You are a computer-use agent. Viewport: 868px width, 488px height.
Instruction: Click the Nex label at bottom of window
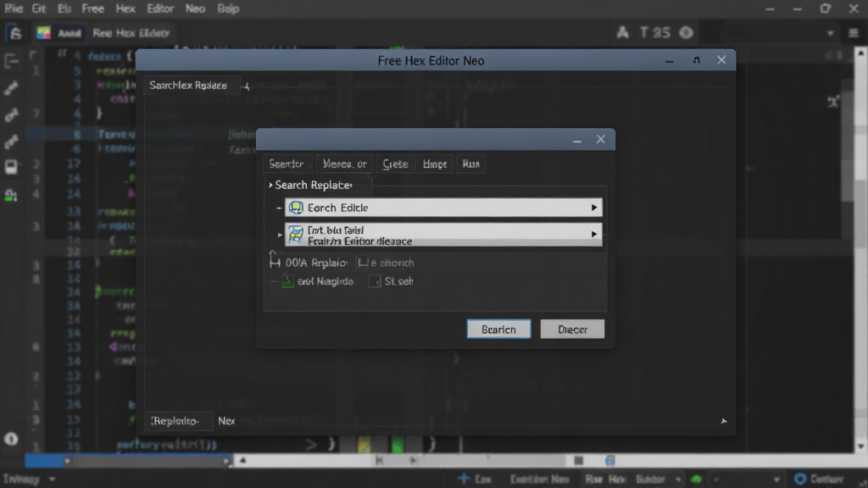(226, 421)
